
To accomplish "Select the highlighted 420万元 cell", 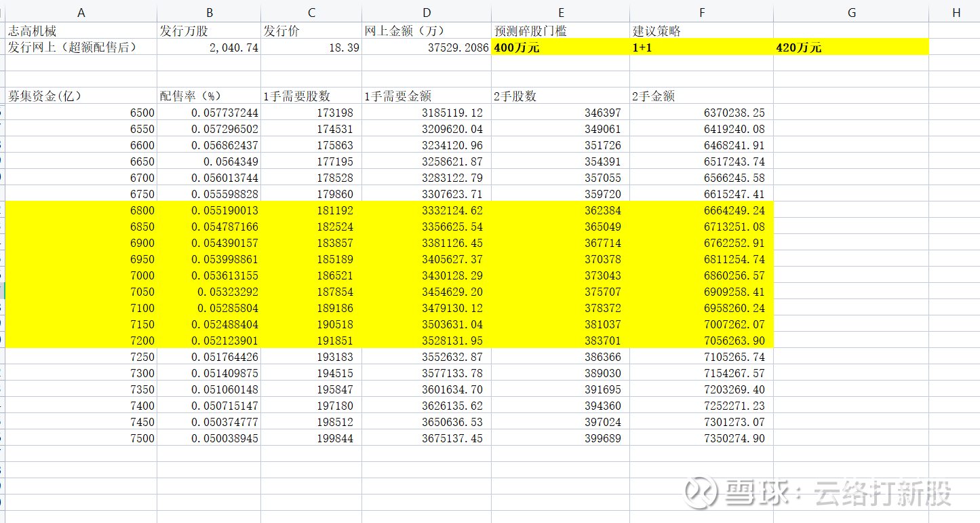I will click(x=851, y=47).
